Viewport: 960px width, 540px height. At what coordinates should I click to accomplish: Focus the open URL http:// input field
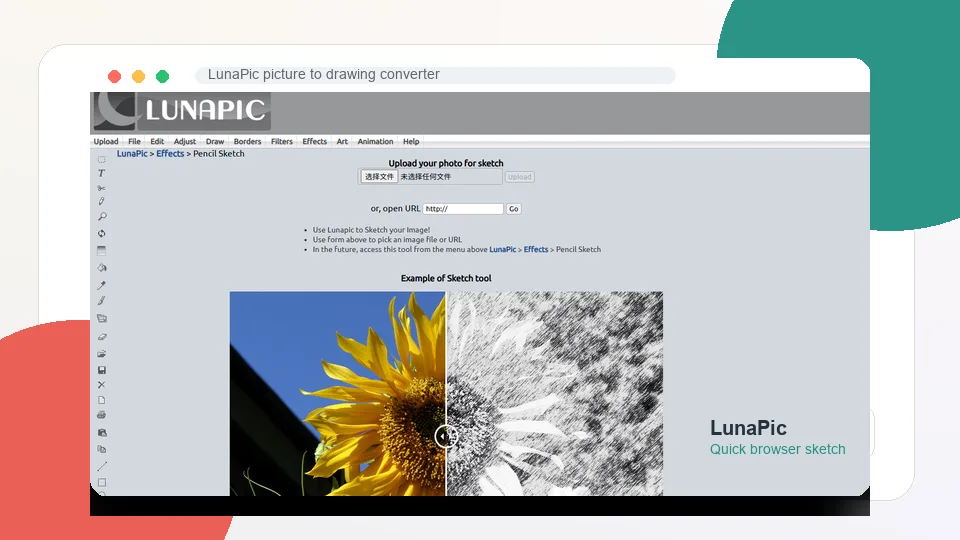click(x=463, y=209)
